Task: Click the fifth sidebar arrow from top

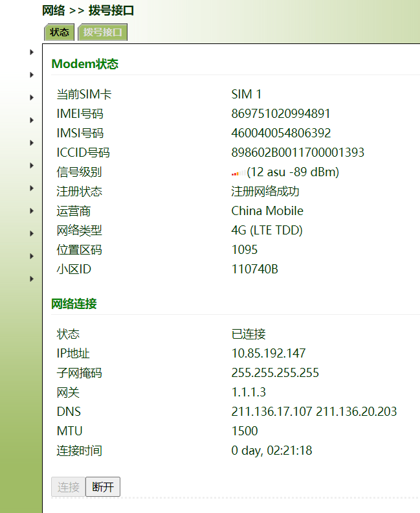Action: 32,142
